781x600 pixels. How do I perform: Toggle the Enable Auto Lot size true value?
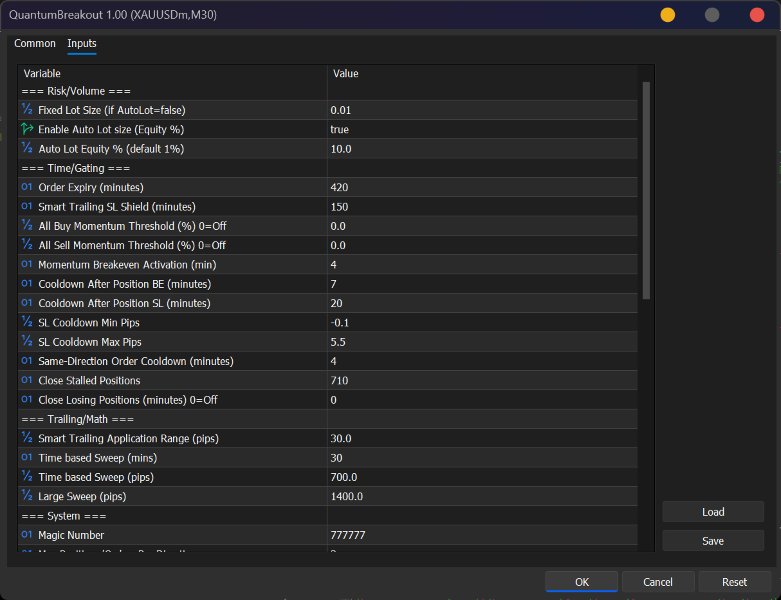pos(482,129)
